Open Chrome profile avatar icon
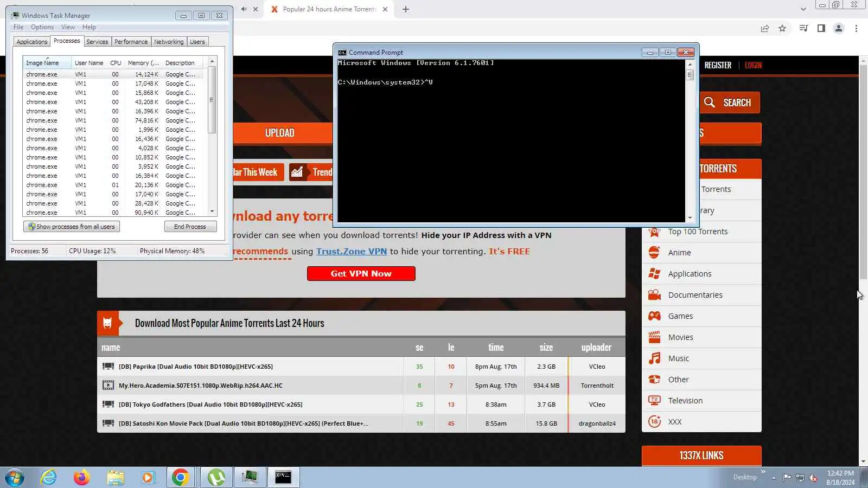 [838, 28]
